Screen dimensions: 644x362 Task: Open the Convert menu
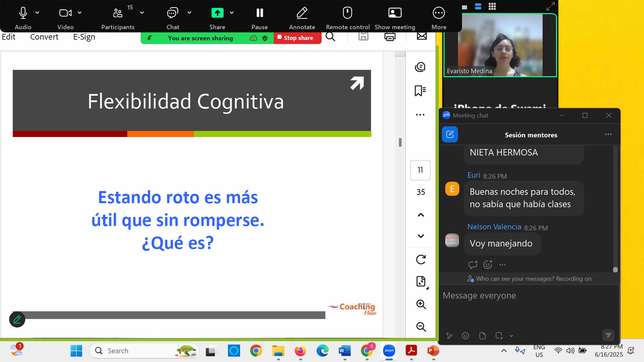[44, 37]
